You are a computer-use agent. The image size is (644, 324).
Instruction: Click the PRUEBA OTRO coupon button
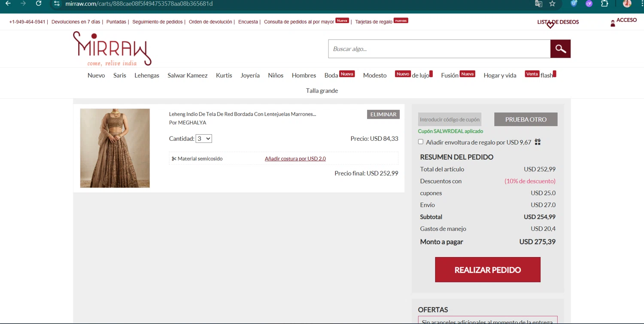point(526,119)
